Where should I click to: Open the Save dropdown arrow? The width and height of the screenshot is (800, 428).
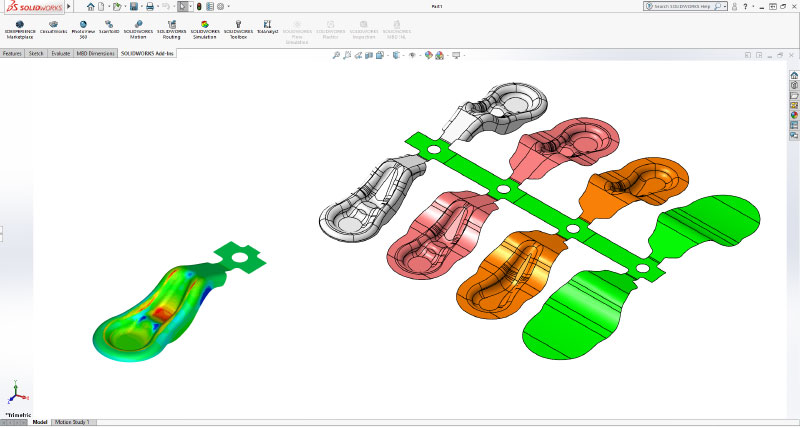[x=141, y=7]
